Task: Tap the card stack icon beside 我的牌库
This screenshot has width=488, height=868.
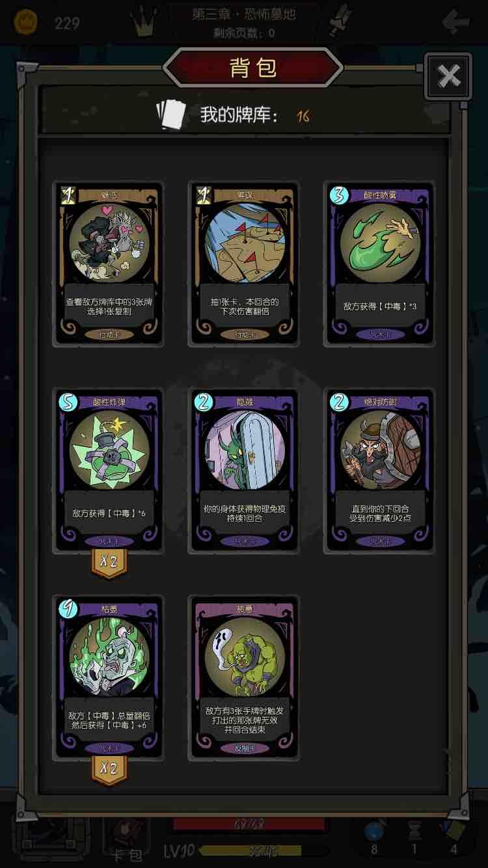Action: click(171, 115)
